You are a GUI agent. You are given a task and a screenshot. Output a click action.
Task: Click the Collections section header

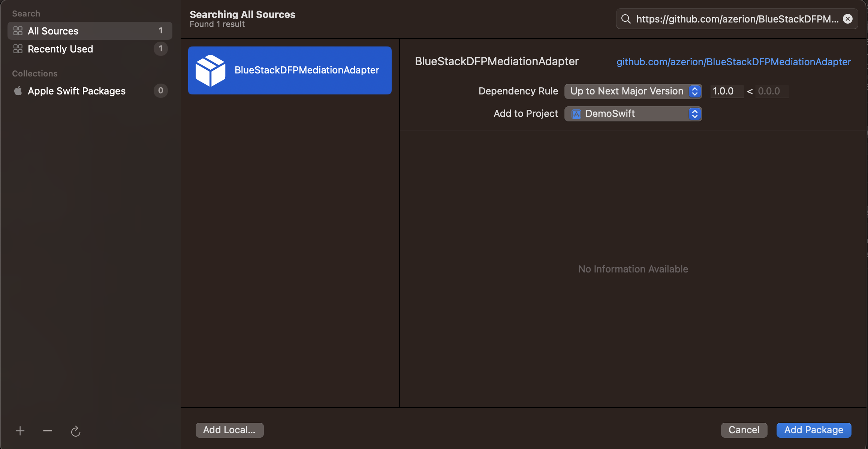pos(35,73)
